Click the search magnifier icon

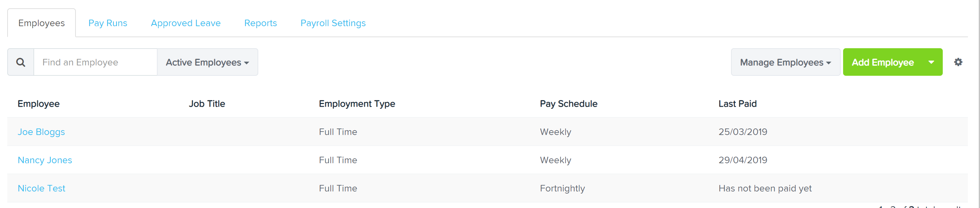tap(21, 62)
